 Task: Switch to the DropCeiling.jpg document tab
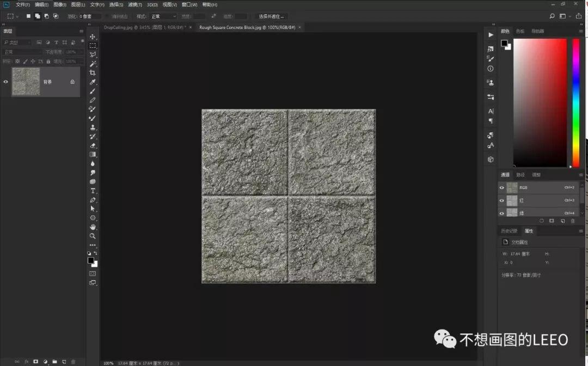tap(145, 27)
